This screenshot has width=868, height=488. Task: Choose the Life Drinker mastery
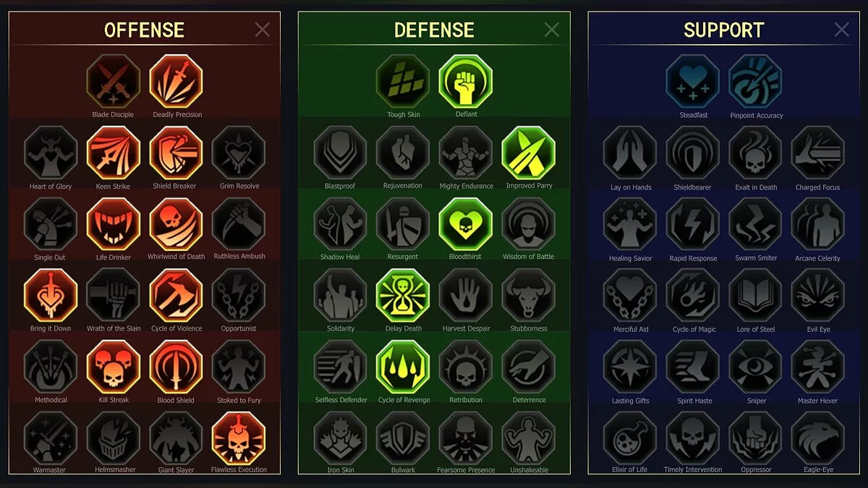[x=113, y=224]
